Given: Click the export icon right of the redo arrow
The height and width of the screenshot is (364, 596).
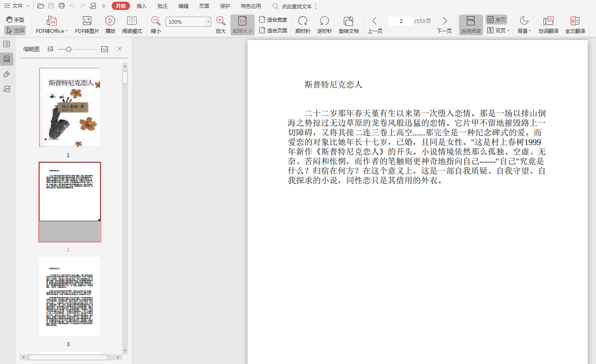Looking at the screenshot, I should pyautogui.click(x=93, y=6).
